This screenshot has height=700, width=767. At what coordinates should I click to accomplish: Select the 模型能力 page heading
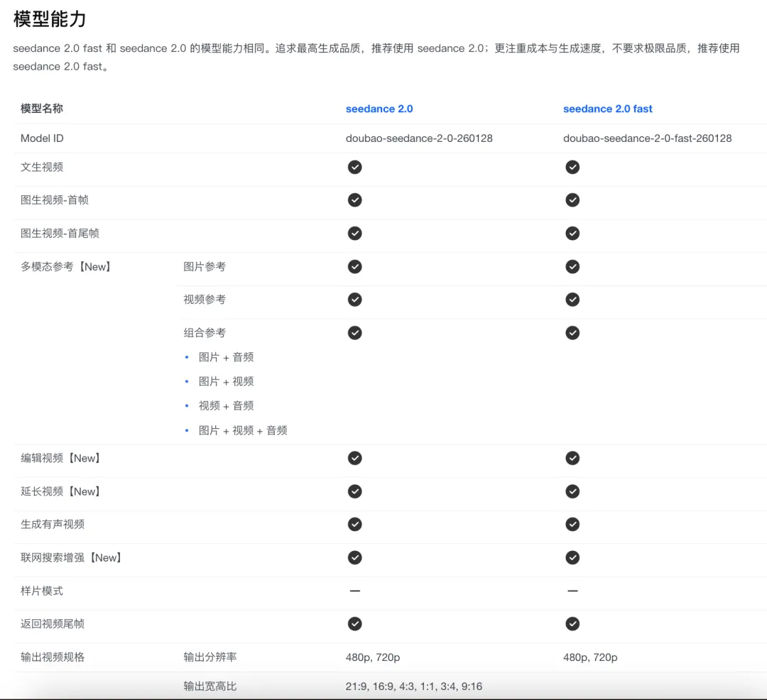click(50, 19)
